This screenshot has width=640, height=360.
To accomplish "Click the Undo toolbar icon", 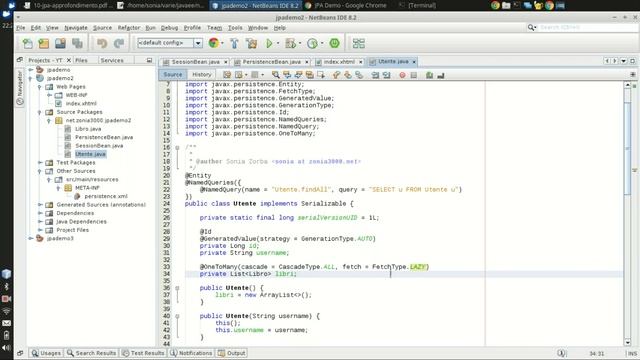I will (x=102, y=43).
